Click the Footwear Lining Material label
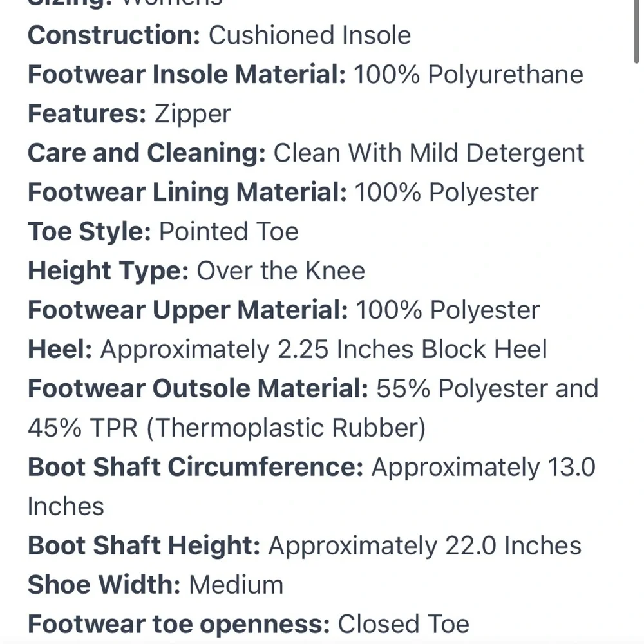This screenshot has height=644, width=644. pyautogui.click(x=187, y=193)
